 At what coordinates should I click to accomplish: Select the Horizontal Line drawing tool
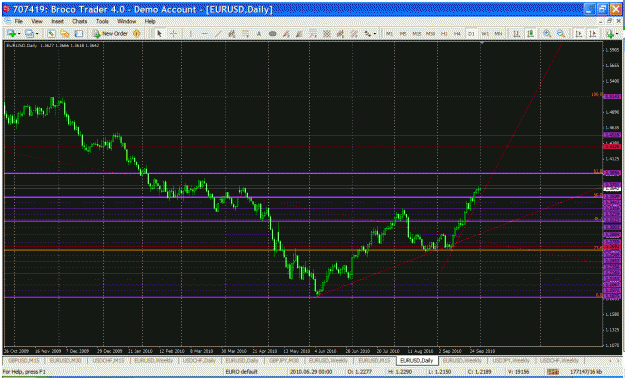pyautogui.click(x=204, y=34)
